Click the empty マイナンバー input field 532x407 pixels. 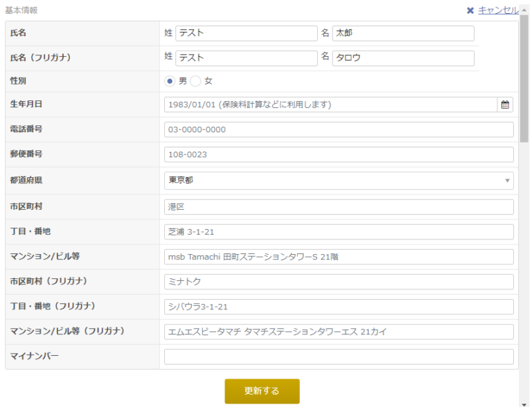tap(339, 356)
